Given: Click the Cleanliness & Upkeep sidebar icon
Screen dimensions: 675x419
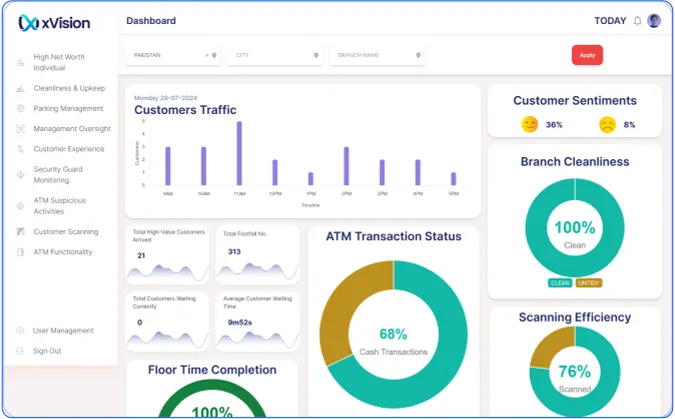Looking at the screenshot, I should point(20,88).
